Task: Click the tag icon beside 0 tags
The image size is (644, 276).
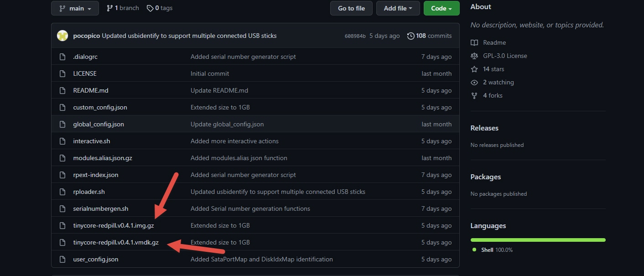Action: [x=150, y=8]
